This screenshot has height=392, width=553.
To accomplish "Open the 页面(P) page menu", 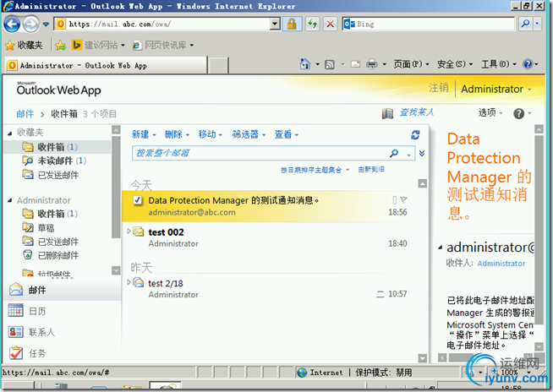I will pyautogui.click(x=411, y=64).
